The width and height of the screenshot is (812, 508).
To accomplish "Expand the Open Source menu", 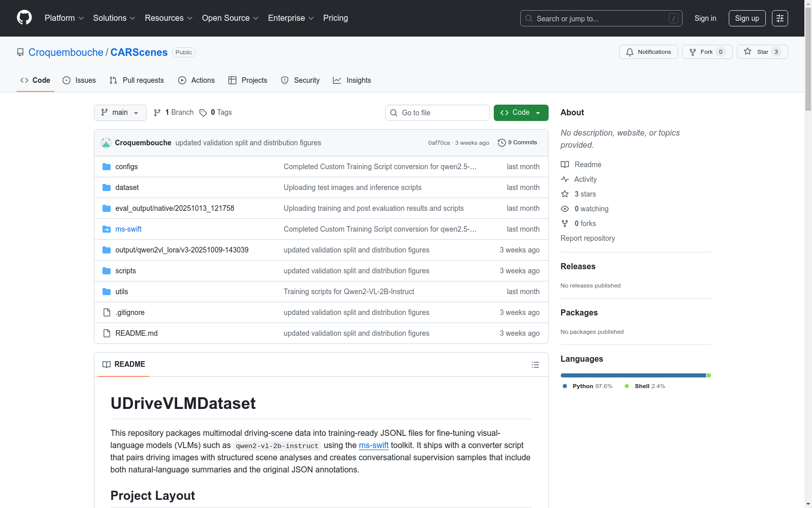I will pyautogui.click(x=230, y=18).
